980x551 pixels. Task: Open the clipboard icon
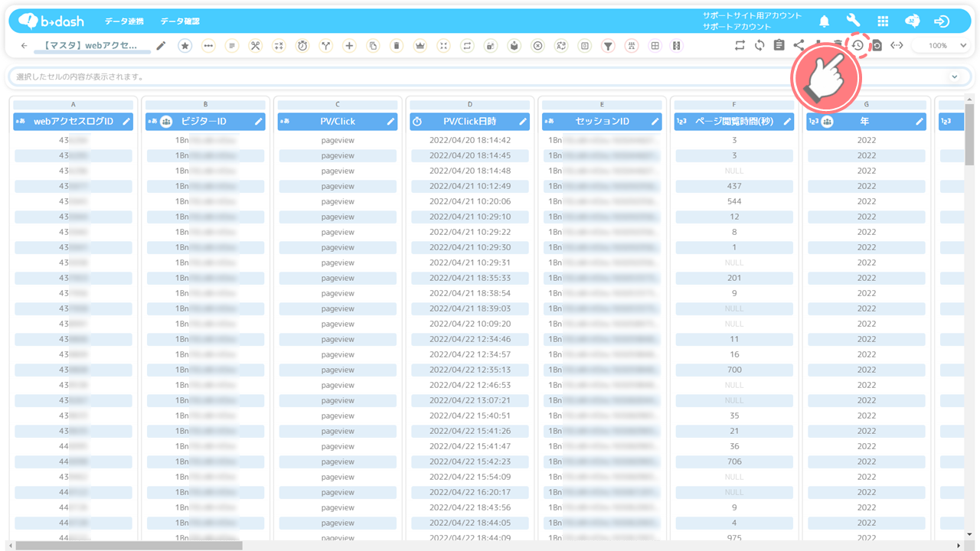[779, 46]
